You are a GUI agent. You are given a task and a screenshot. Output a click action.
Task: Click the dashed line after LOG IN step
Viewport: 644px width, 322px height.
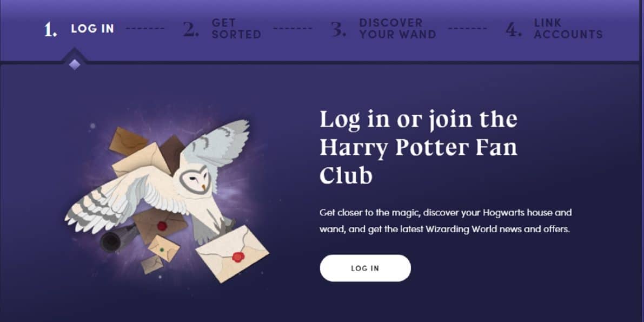pos(145,29)
